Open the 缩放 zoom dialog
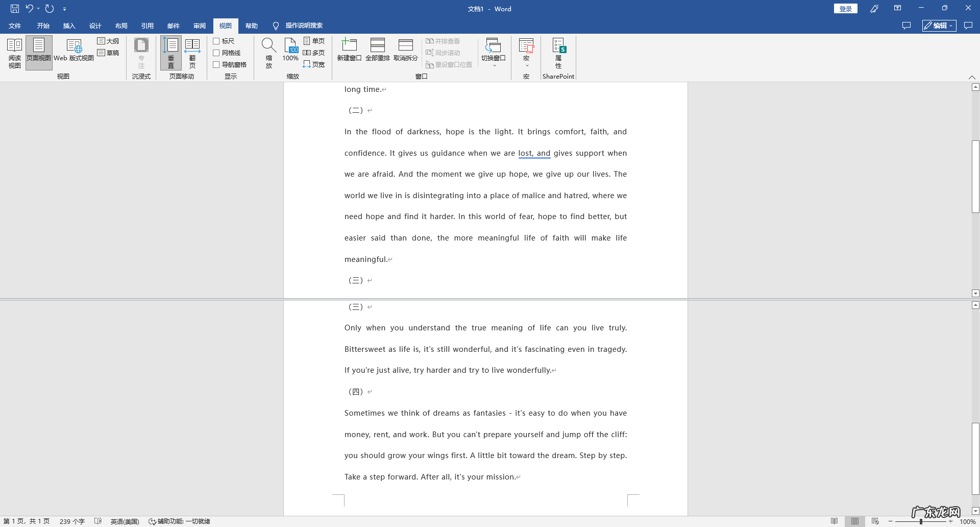980x527 pixels. 269,53
